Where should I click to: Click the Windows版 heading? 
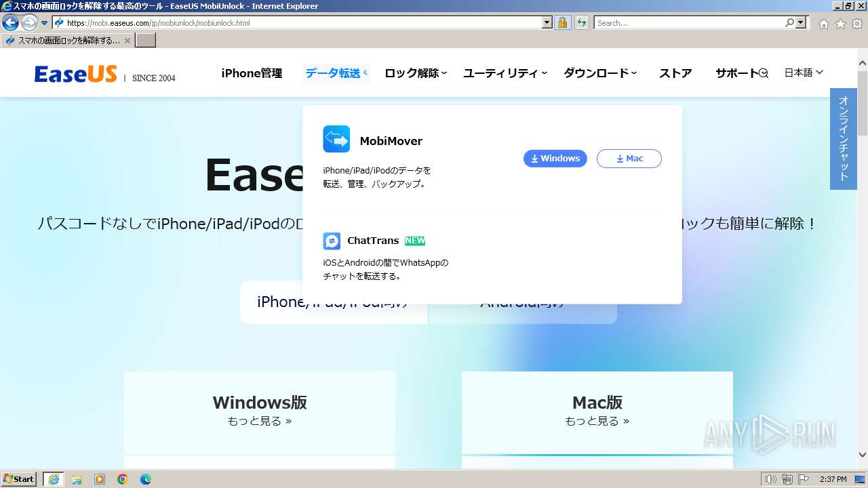260,403
